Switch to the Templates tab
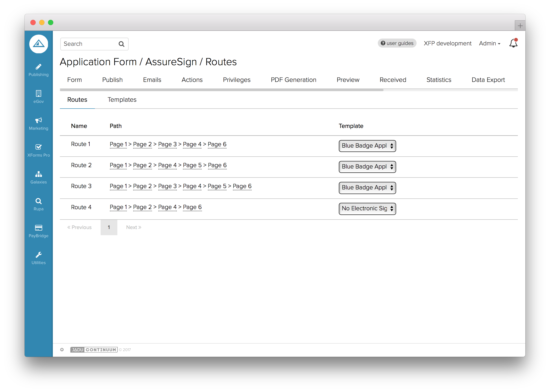Image resolution: width=550 pixels, height=392 pixels. [122, 100]
